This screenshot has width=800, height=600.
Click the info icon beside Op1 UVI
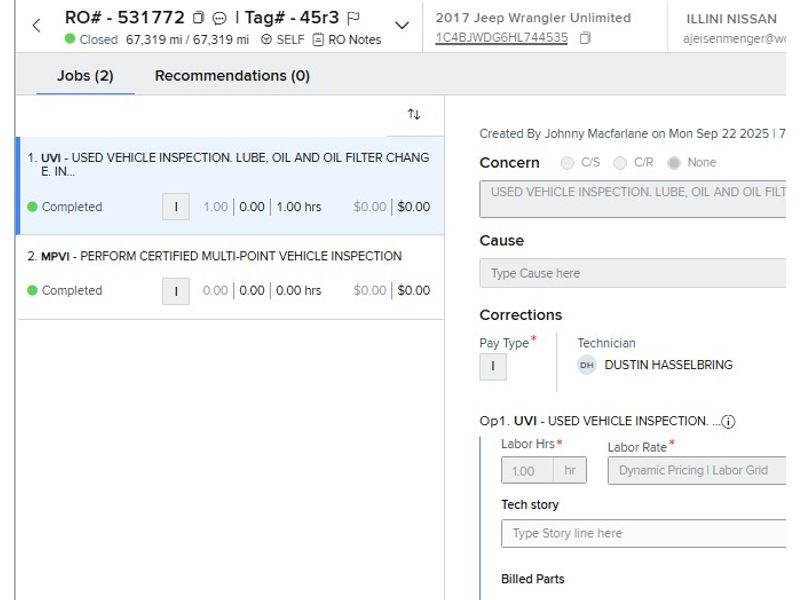(728, 422)
